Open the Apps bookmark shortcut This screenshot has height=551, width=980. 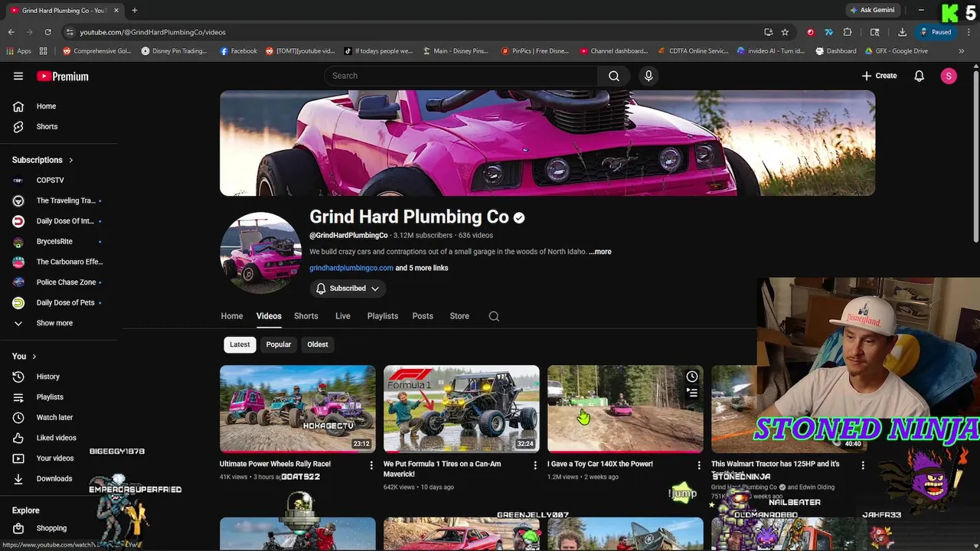tap(18, 51)
